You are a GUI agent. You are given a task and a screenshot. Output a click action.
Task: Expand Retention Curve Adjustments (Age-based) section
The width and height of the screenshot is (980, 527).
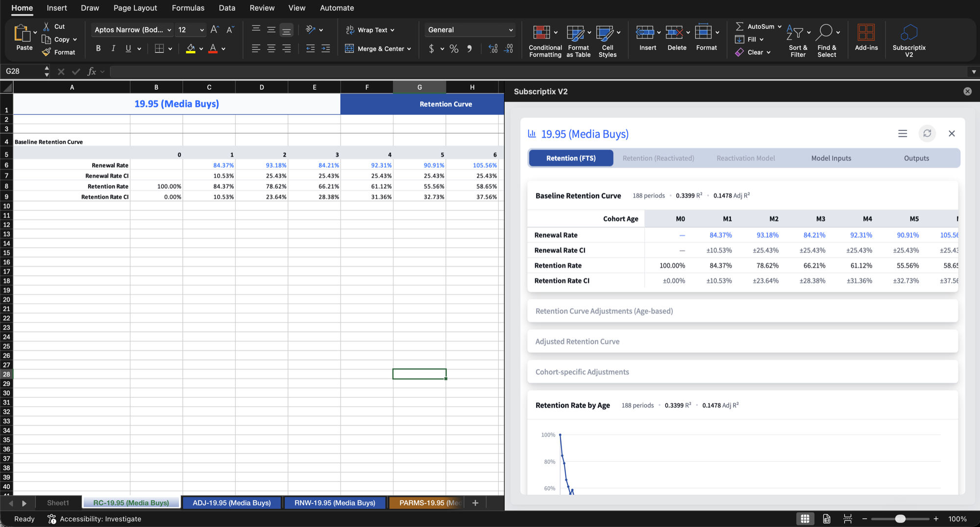coord(742,311)
